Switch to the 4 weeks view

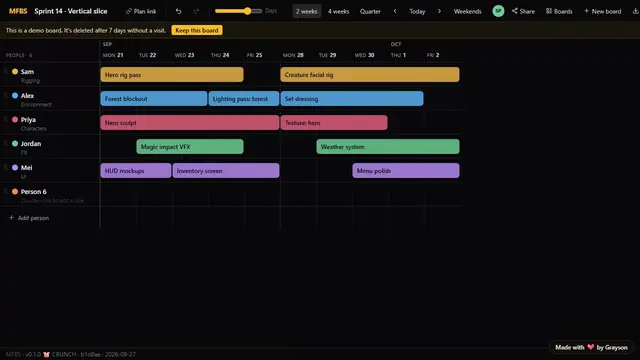[338, 11]
